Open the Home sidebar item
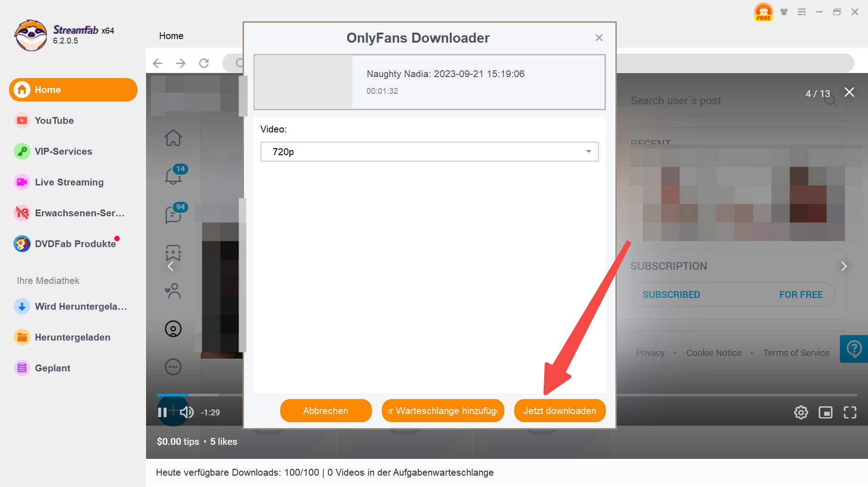Image resolution: width=868 pixels, height=487 pixels. (x=73, y=90)
